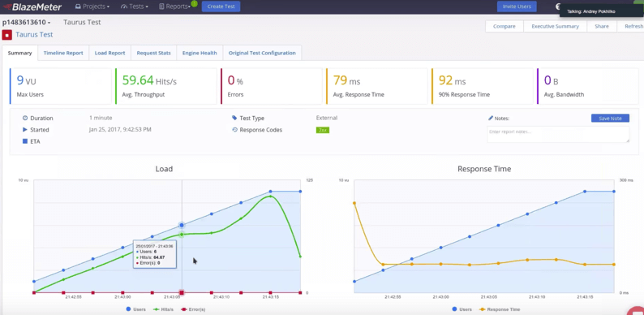The height and width of the screenshot is (315, 644).
Task: Click the 0 % Errors card
Action: (272, 86)
